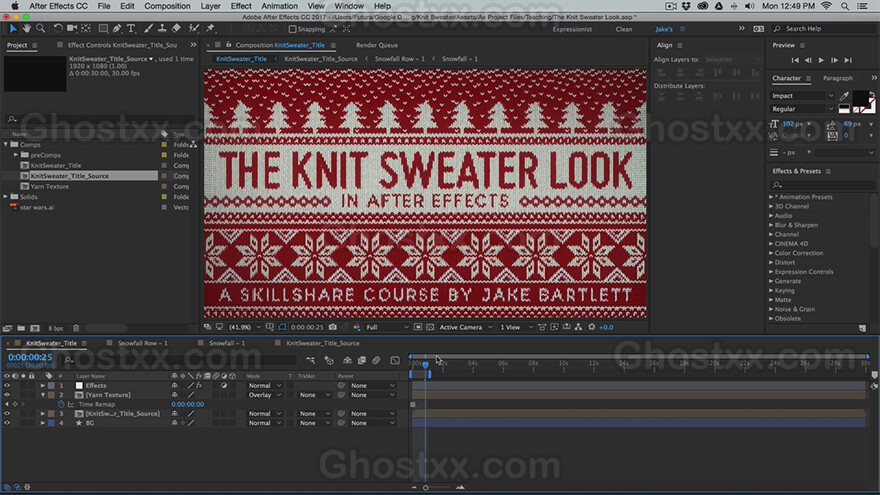Open the Composition menu

pos(167,6)
